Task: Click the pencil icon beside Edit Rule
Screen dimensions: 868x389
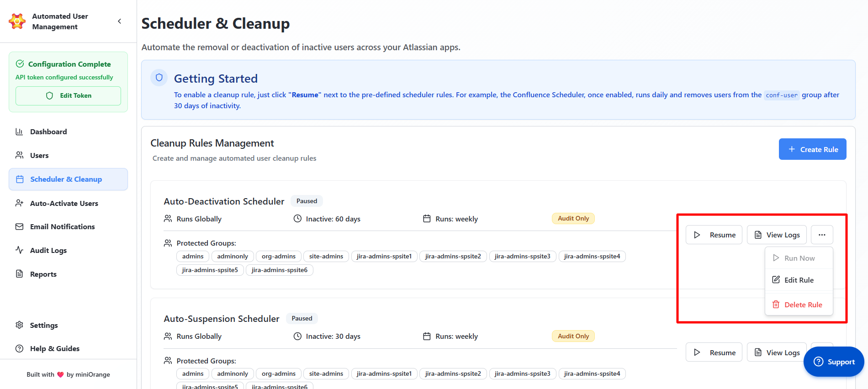Action: coord(776,279)
